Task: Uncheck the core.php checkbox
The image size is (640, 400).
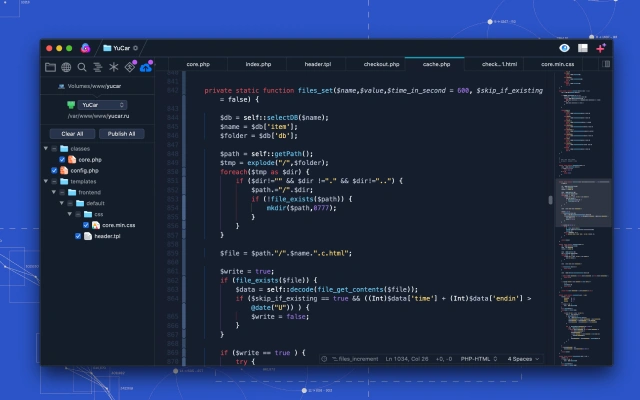Action: point(62,160)
